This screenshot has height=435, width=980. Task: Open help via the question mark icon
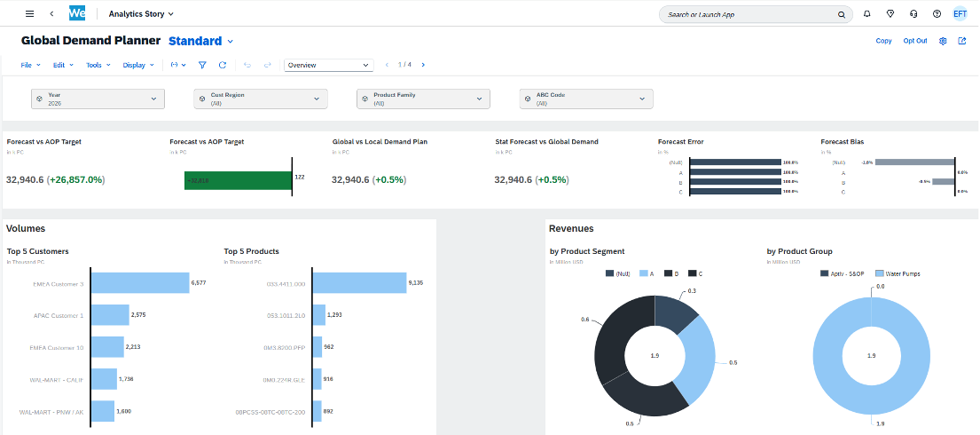tap(937, 14)
